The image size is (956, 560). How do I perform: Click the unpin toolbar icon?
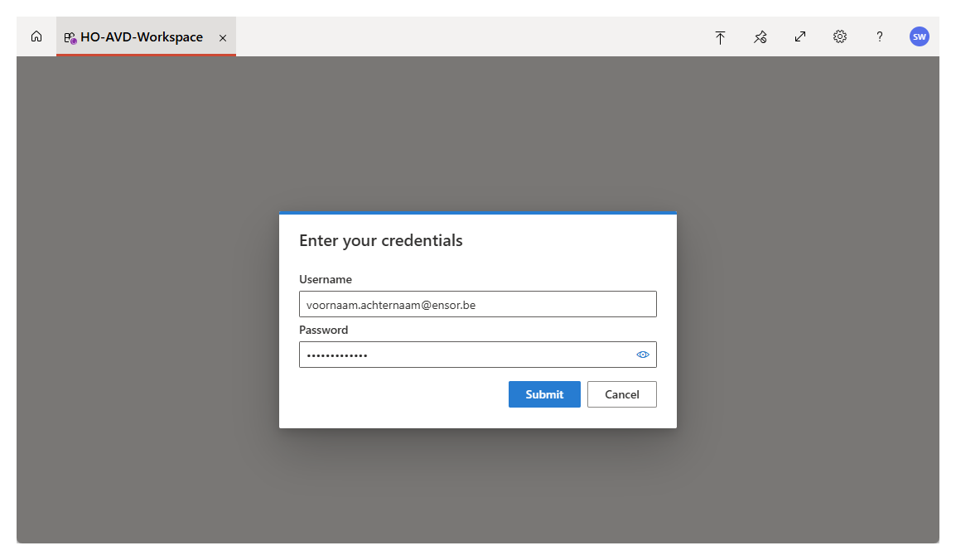[x=760, y=36]
